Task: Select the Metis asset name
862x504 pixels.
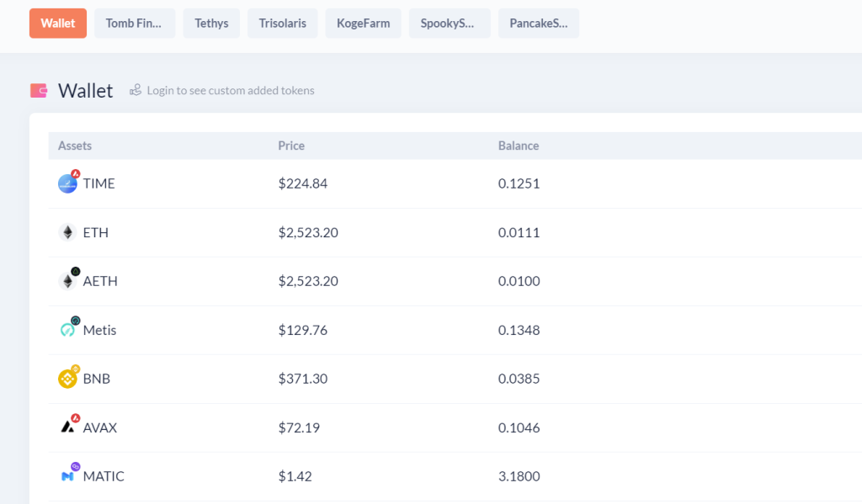Action: pyautogui.click(x=99, y=330)
